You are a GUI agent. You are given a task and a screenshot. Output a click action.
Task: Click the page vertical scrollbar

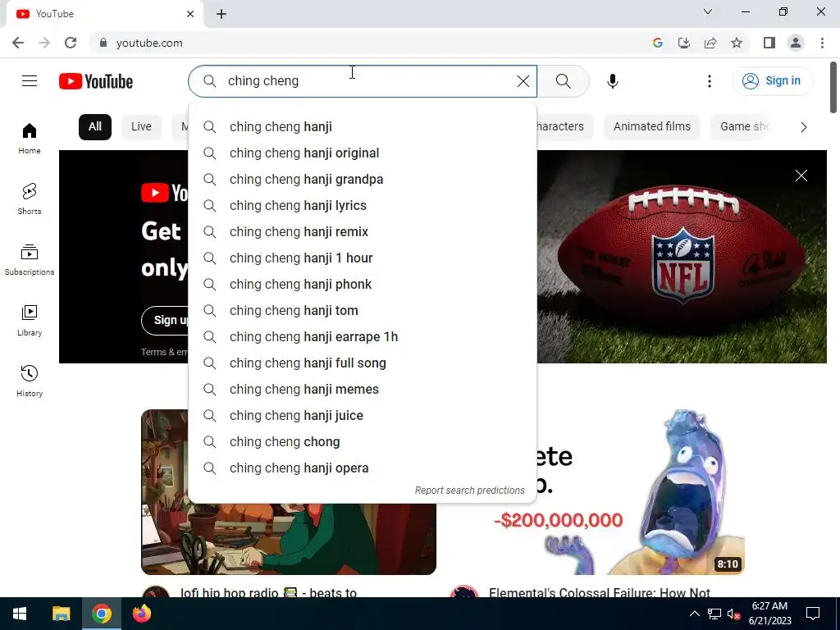tap(833, 87)
